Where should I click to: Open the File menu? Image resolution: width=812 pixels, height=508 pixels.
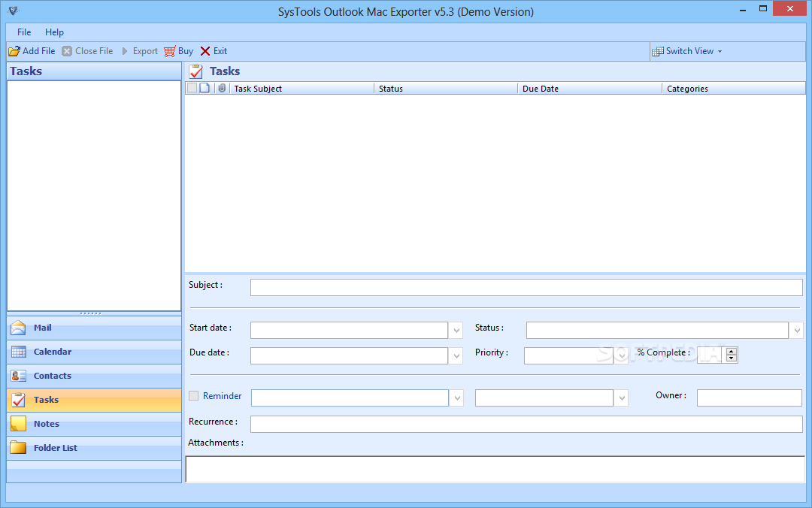coord(24,32)
